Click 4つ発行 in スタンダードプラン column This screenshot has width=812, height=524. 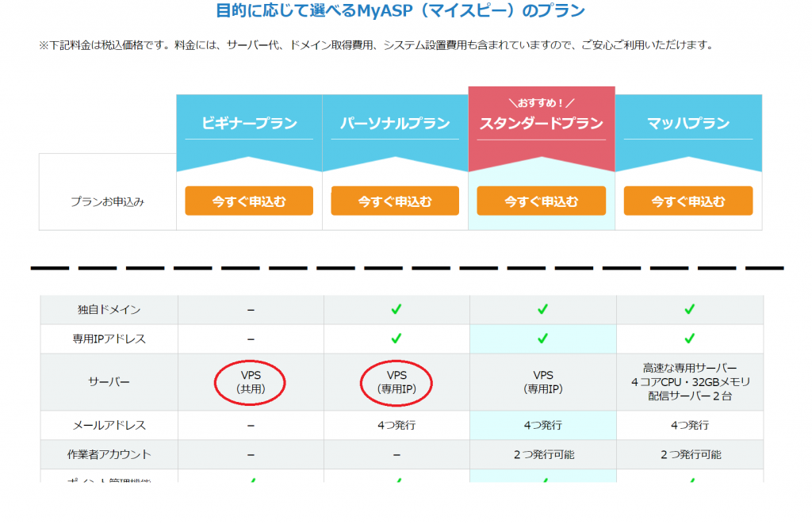(543, 425)
